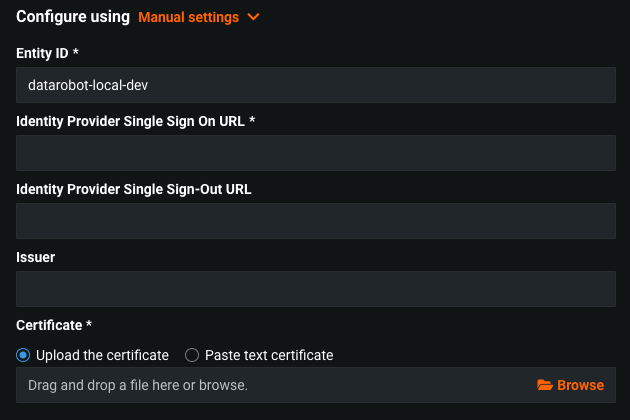Click the 'Upload the certificate' option text
This screenshot has width=630, height=420.
102,355
